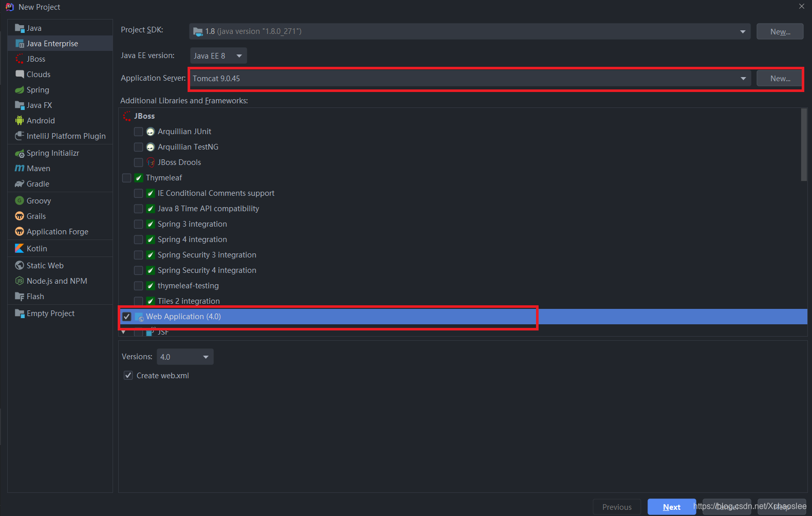This screenshot has width=812, height=516.
Task: Click the Spring Initializr icon
Action: (20, 153)
